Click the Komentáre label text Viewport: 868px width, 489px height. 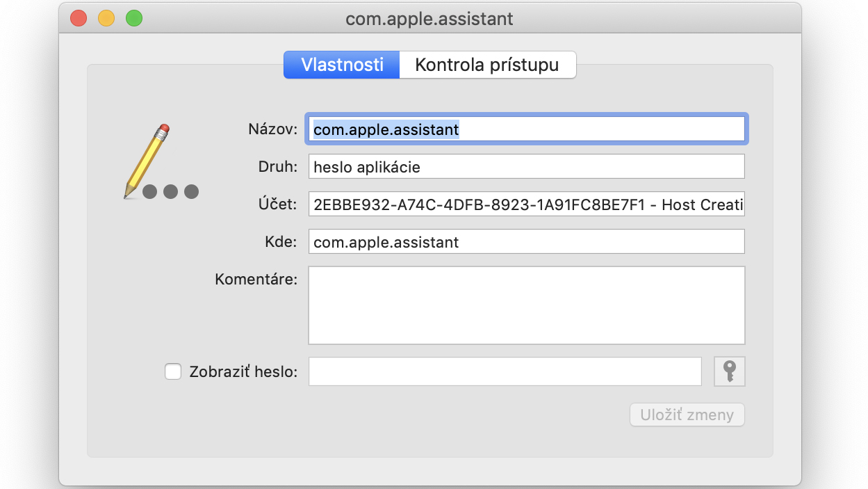256,280
